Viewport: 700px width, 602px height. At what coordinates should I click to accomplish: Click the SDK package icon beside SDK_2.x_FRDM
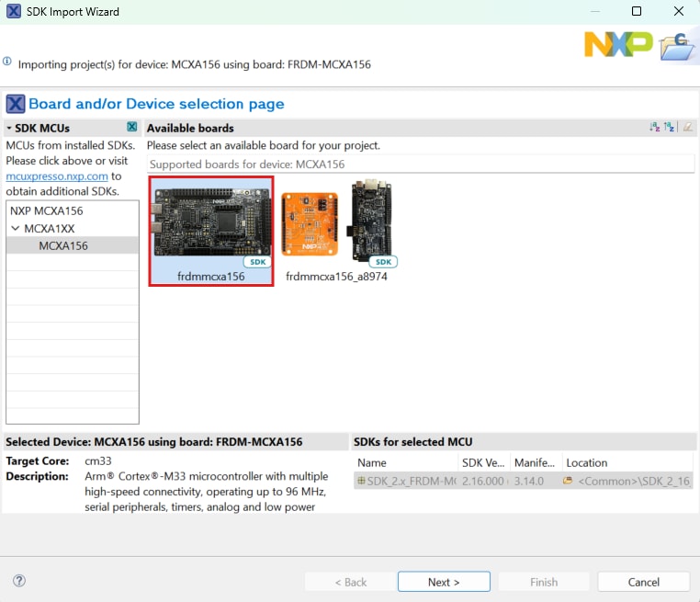(x=361, y=481)
